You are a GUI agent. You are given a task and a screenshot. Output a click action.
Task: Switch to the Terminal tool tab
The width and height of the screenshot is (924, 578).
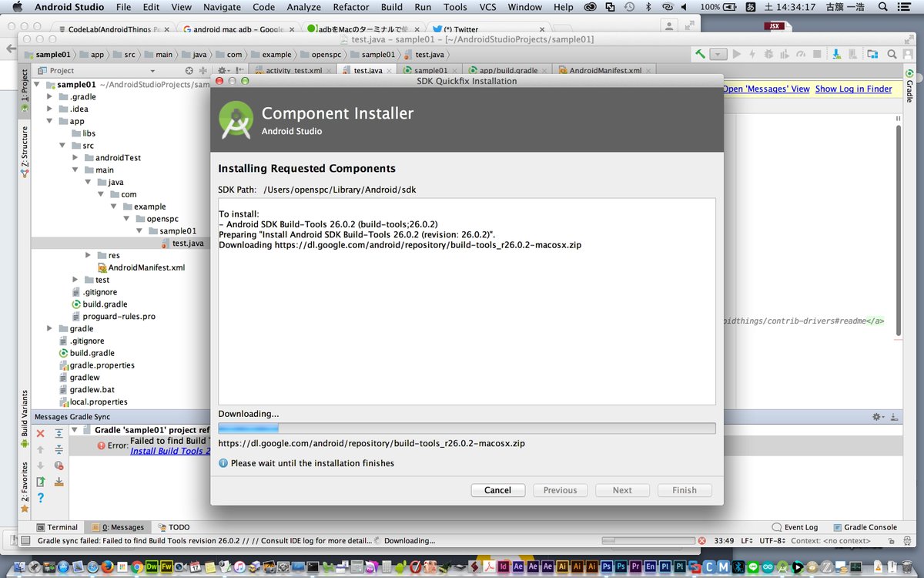pyautogui.click(x=56, y=527)
